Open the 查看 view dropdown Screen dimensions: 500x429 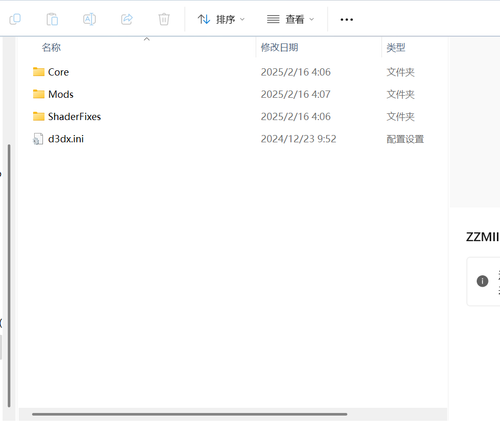290,20
